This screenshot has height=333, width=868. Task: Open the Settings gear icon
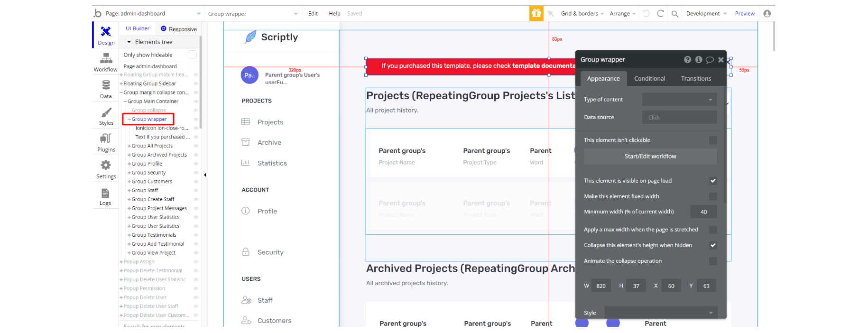(106, 165)
